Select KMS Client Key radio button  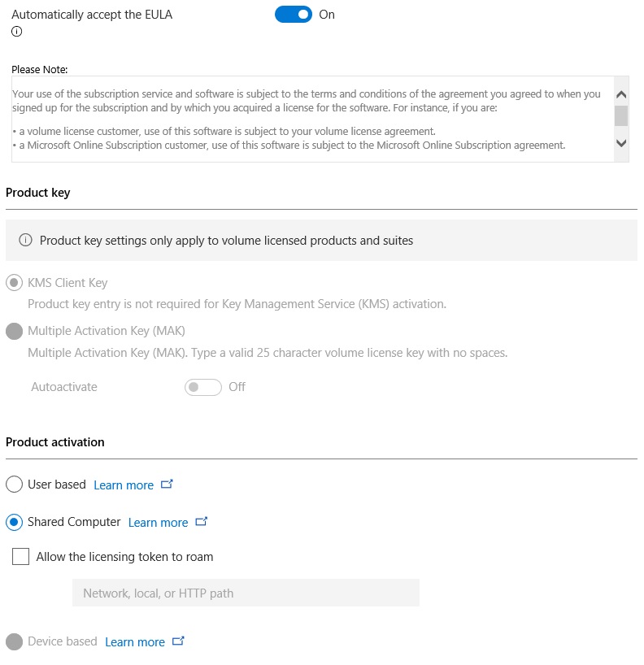coord(14,283)
